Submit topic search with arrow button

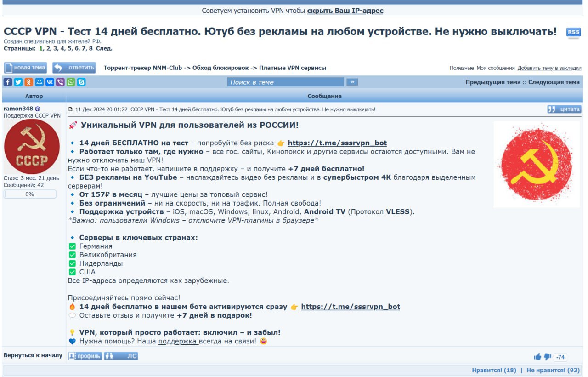[x=352, y=82]
